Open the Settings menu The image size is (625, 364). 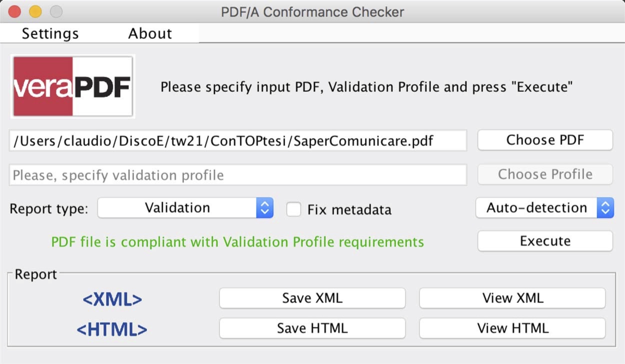click(x=50, y=33)
